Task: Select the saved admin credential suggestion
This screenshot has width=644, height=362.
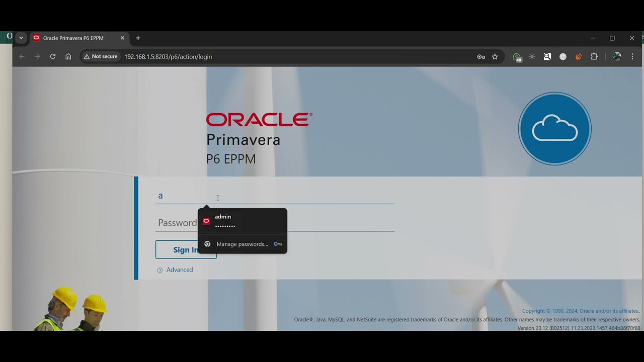Action: 243,221
